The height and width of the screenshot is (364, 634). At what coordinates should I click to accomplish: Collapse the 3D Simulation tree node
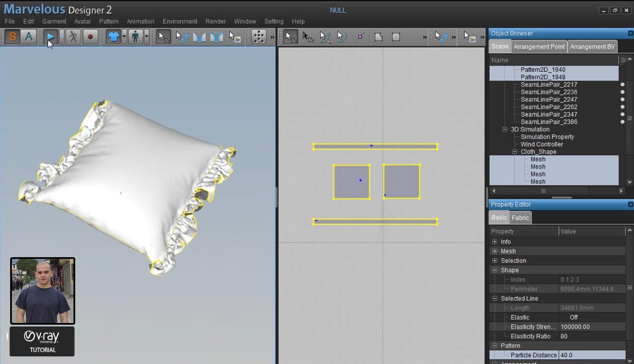(505, 129)
